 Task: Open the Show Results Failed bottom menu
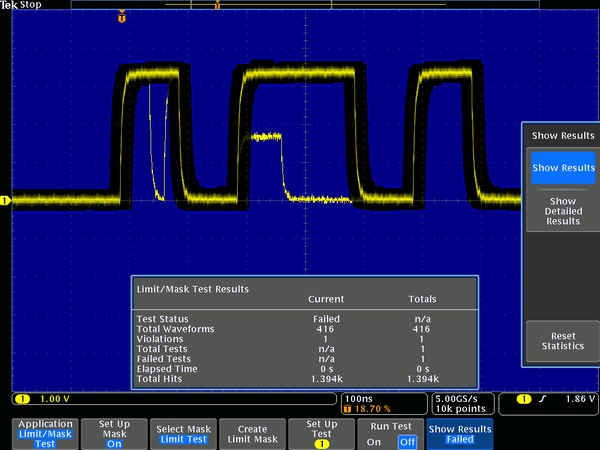click(460, 434)
